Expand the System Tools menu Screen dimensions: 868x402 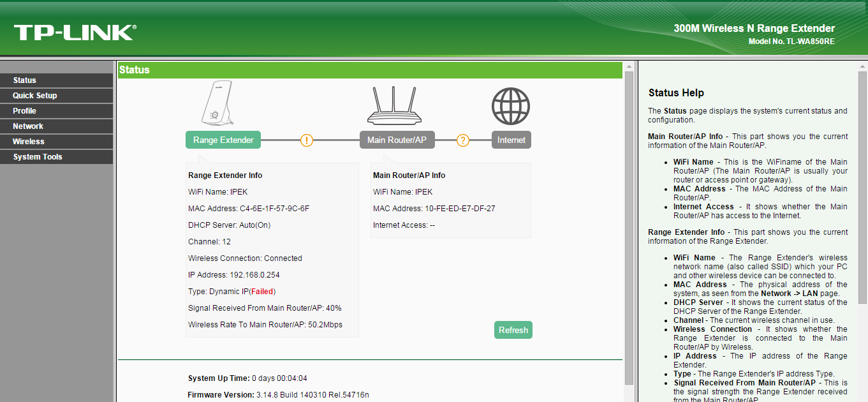coord(57,157)
